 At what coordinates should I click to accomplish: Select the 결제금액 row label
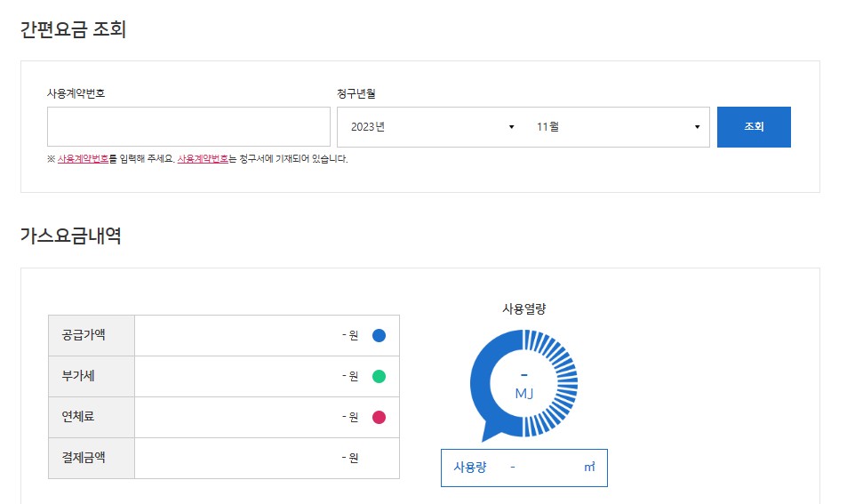84,458
